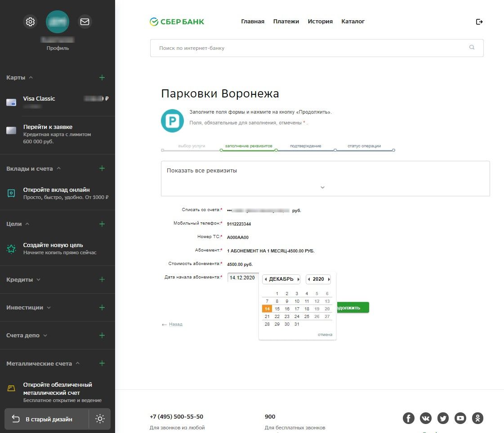Open Facebook social icon
Image resolution: width=504 pixels, height=433 pixels.
click(x=409, y=418)
